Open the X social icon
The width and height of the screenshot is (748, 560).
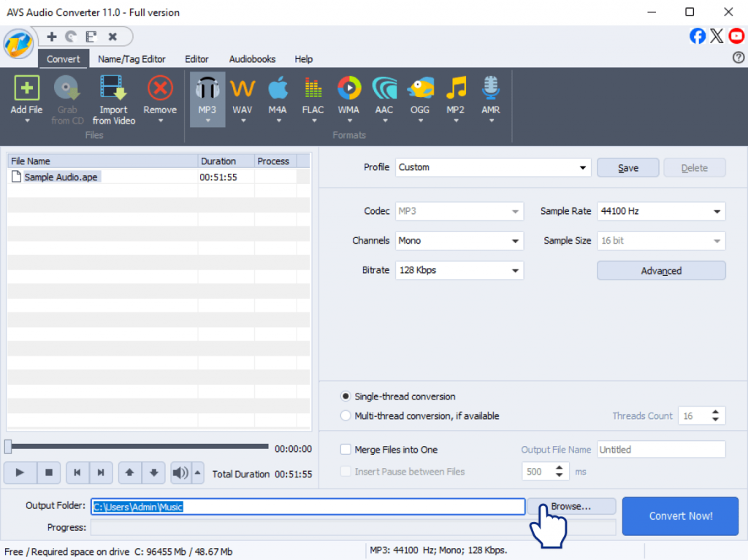click(x=717, y=36)
